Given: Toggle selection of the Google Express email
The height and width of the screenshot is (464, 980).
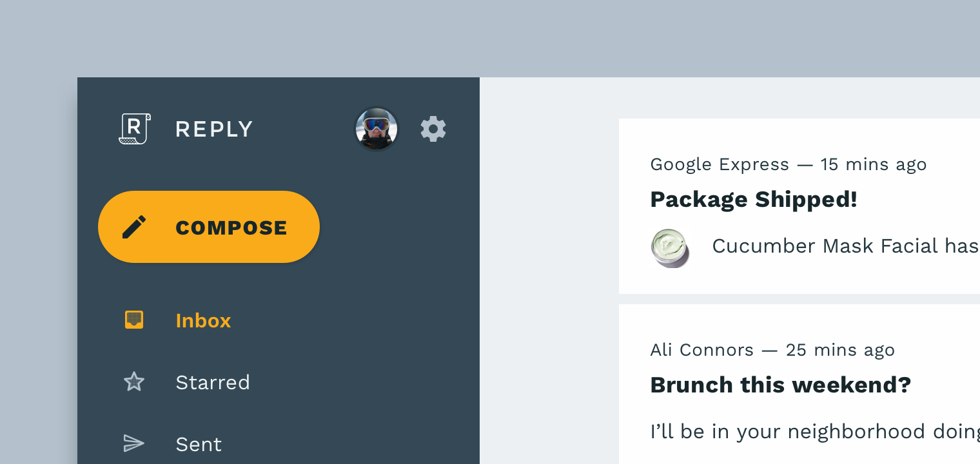Looking at the screenshot, I should point(720,164).
